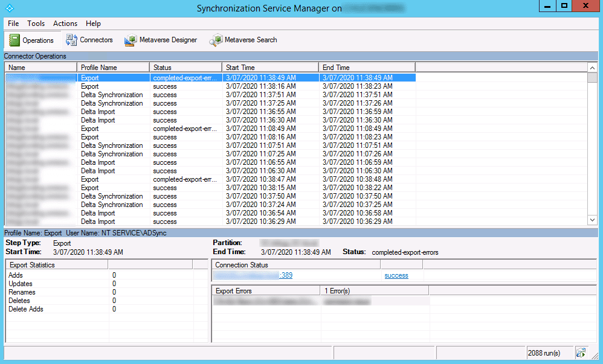Open the Actions menu
The height and width of the screenshot is (364, 603).
[x=65, y=24]
